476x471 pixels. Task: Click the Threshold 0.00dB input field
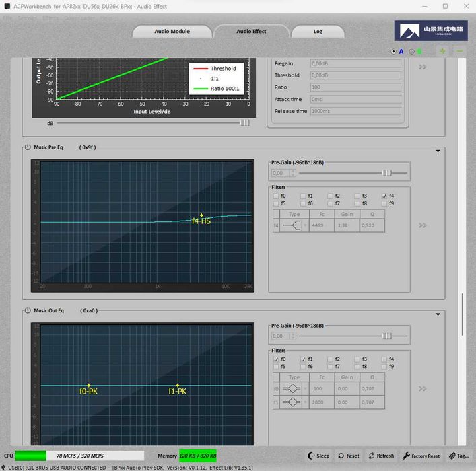coord(355,75)
